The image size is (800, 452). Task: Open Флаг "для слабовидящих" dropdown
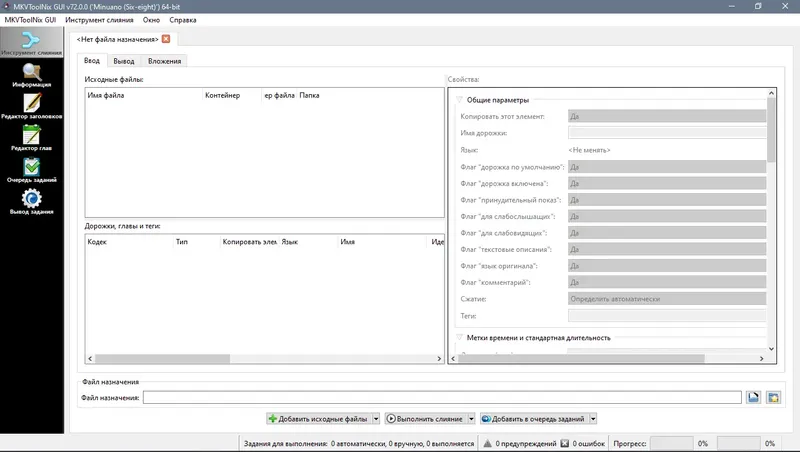tap(667, 233)
